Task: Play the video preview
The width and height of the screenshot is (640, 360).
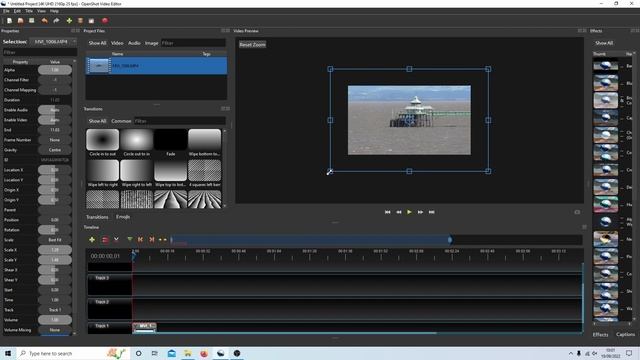Action: [x=409, y=212]
